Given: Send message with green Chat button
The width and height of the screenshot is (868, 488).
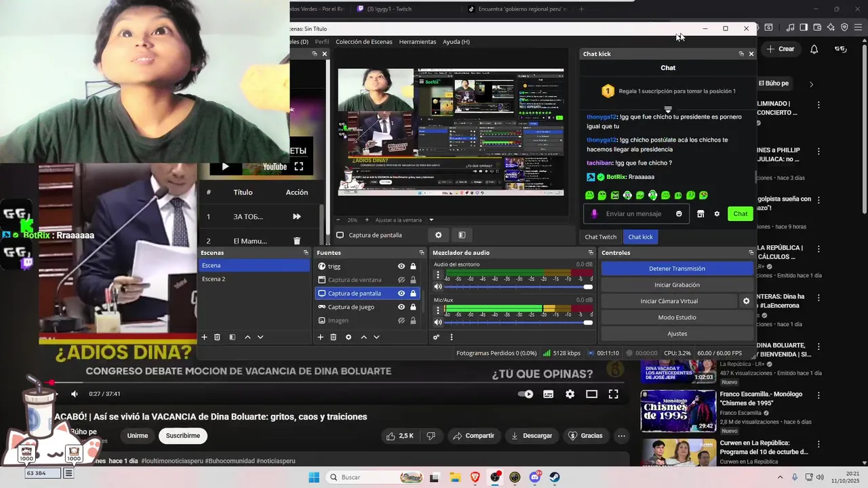Looking at the screenshot, I should tap(741, 213).
